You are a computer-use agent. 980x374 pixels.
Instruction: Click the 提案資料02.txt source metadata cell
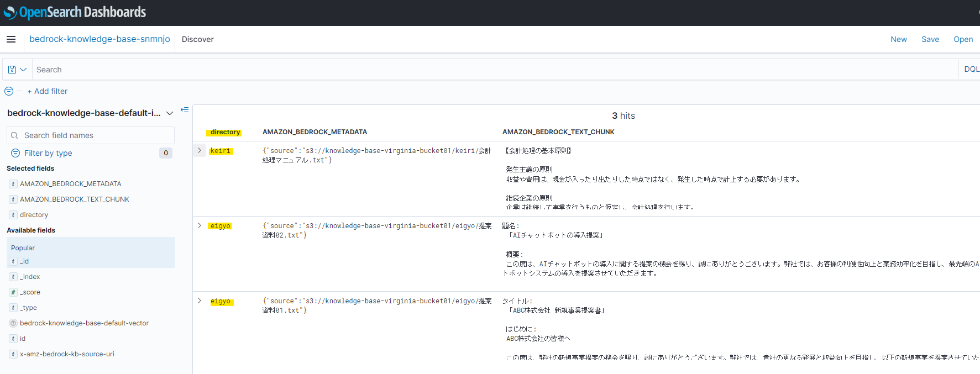click(377, 230)
